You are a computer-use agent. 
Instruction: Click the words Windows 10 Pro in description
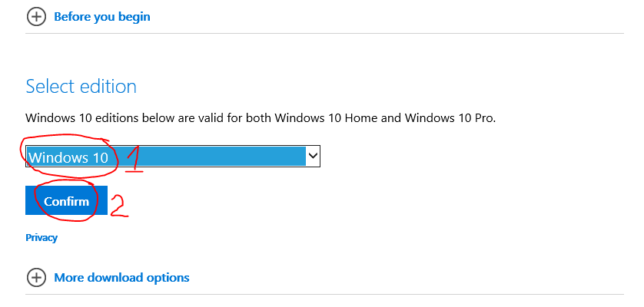click(450, 118)
